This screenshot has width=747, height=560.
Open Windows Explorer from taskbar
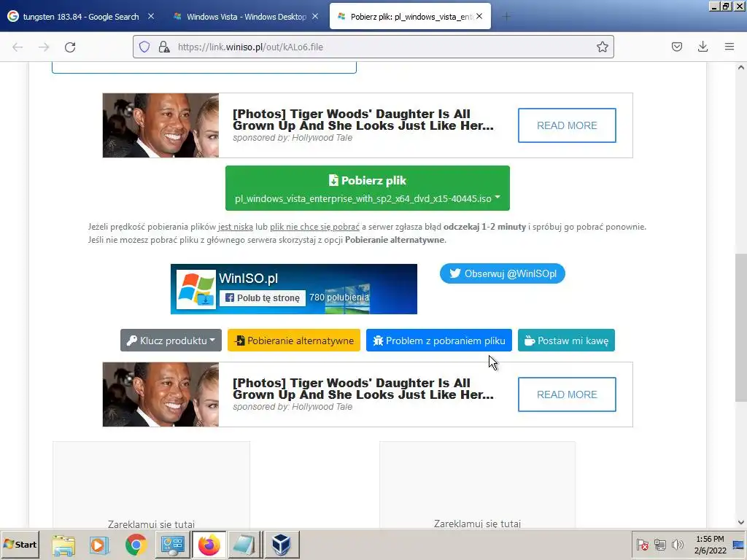tap(63, 544)
